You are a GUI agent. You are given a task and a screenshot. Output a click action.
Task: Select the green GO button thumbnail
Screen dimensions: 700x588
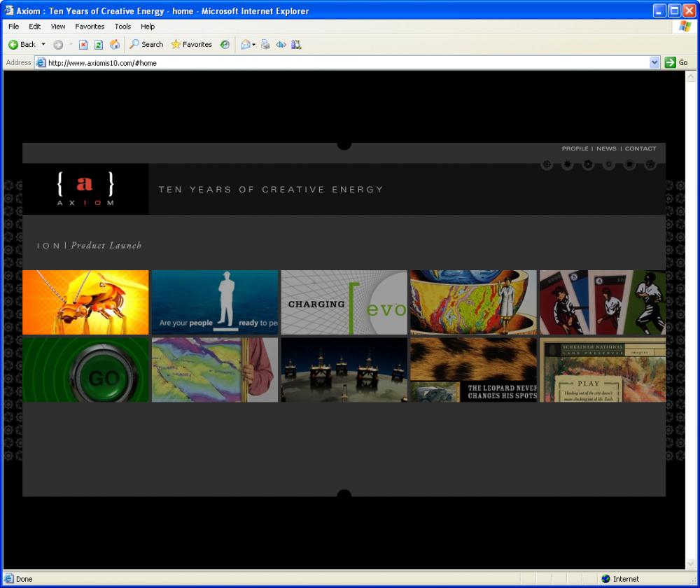[x=85, y=370]
